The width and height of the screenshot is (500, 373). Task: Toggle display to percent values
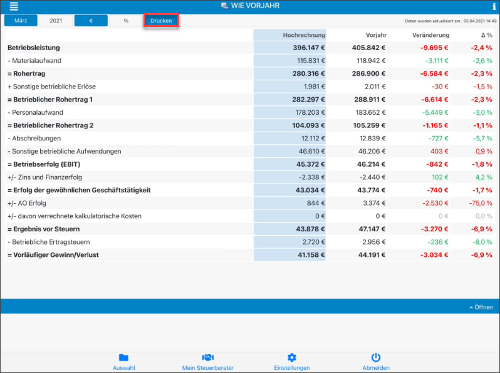[x=126, y=21]
